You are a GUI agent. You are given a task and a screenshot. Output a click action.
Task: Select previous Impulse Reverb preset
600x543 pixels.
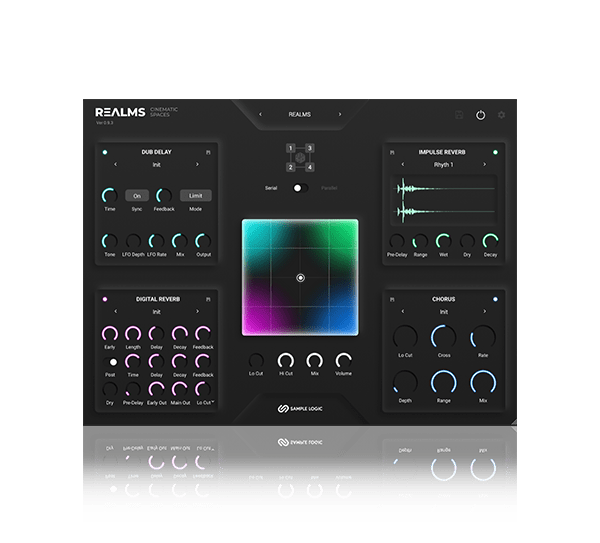click(403, 165)
